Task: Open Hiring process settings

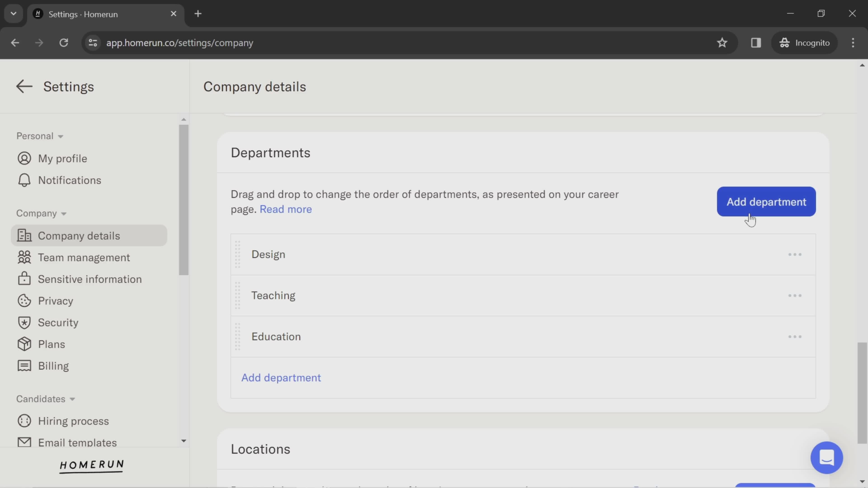Action: 73,421
